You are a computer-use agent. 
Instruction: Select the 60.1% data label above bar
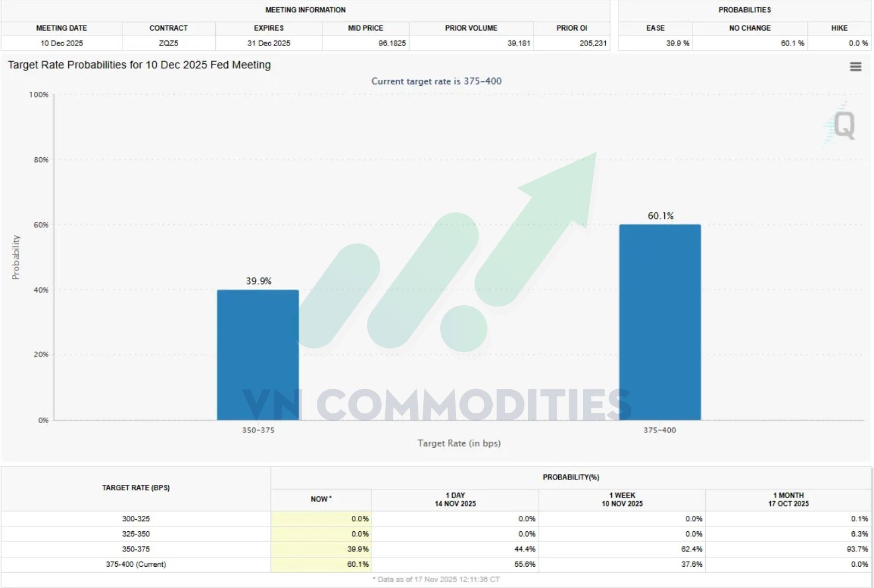pos(660,216)
